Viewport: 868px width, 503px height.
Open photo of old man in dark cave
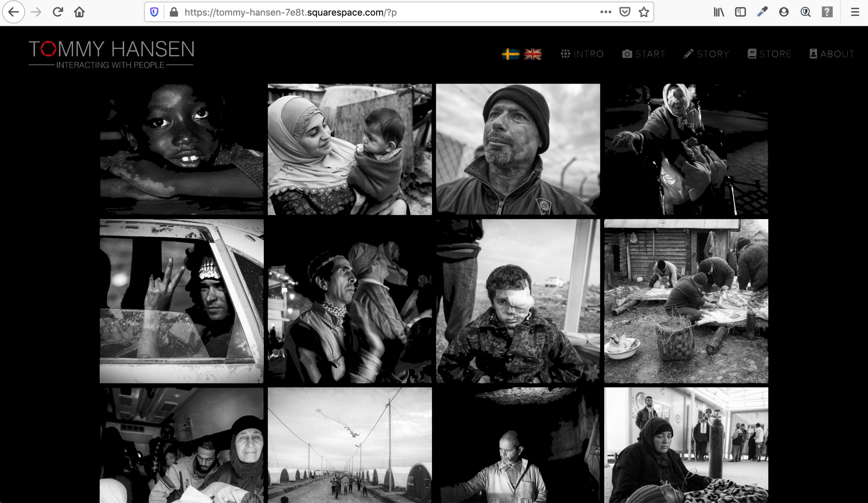pos(518,445)
